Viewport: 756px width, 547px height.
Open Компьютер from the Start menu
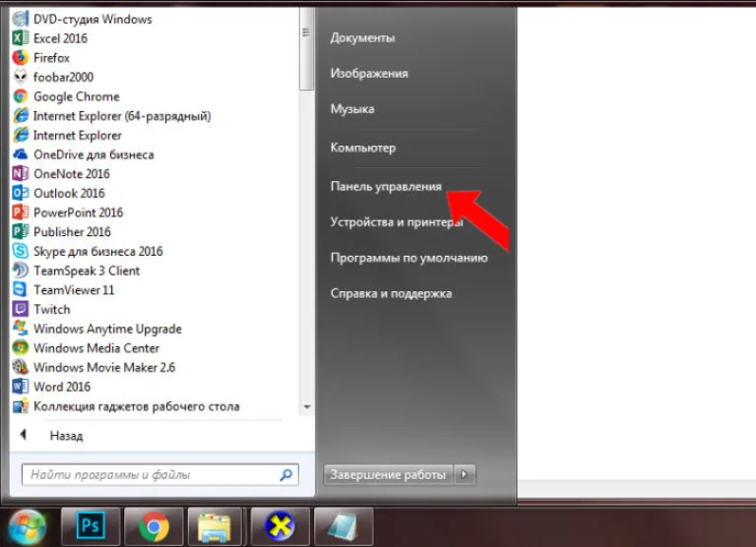363,148
